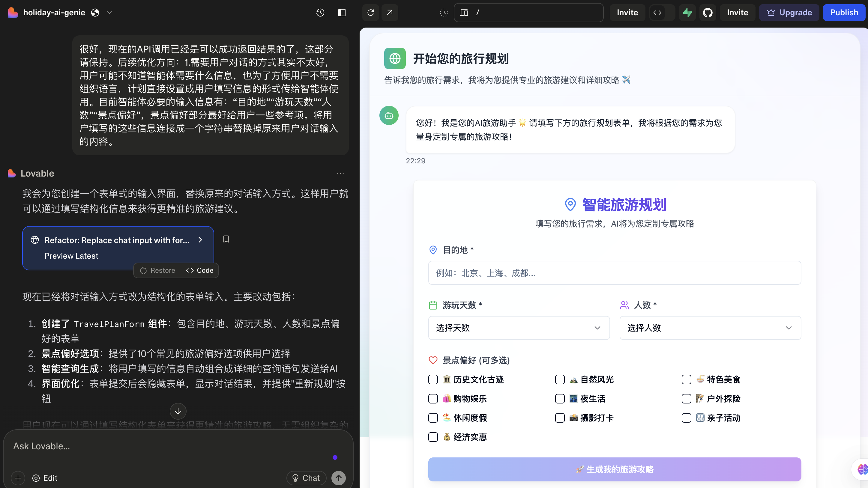Toggle the code view brackets icon
This screenshot has height=488, width=868.
(657, 13)
